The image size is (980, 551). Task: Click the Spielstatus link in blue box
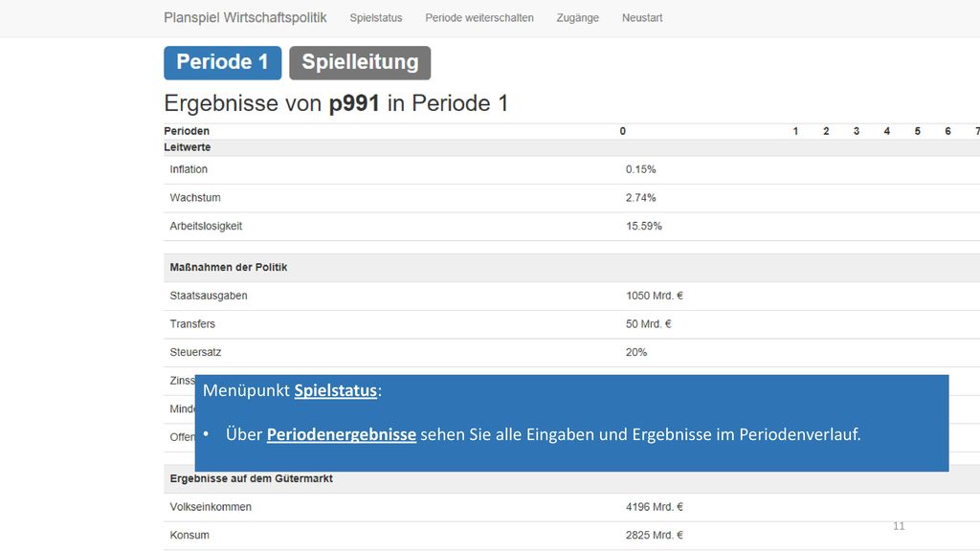pyautogui.click(x=336, y=390)
